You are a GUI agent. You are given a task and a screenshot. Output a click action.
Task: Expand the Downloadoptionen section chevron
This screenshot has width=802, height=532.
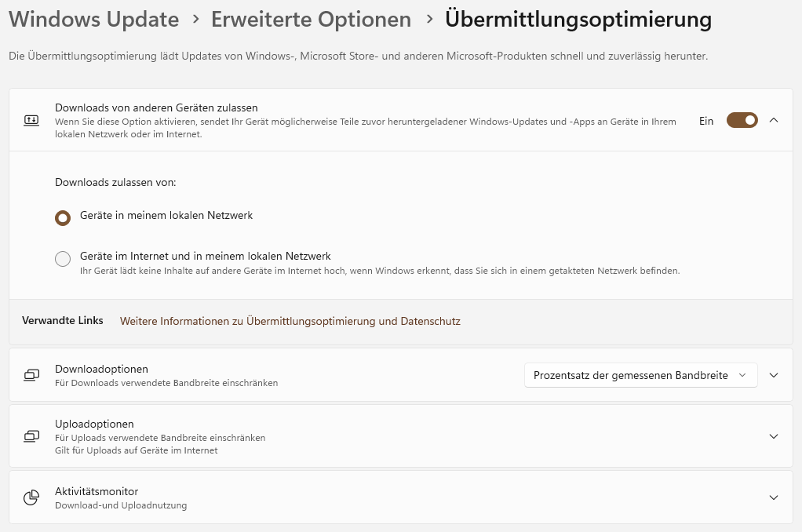774,375
